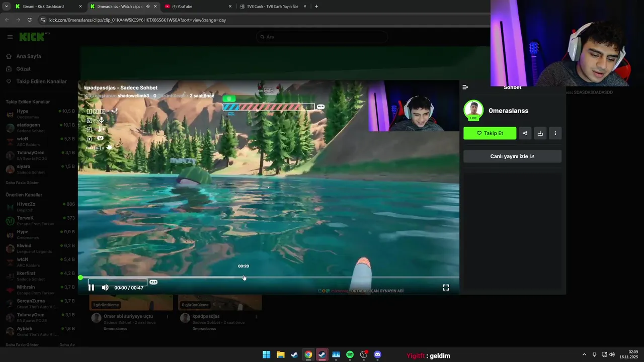Expand Daha Fazla Göster under recommended channels
Viewport: 644px width, 362px height.
click(x=22, y=345)
